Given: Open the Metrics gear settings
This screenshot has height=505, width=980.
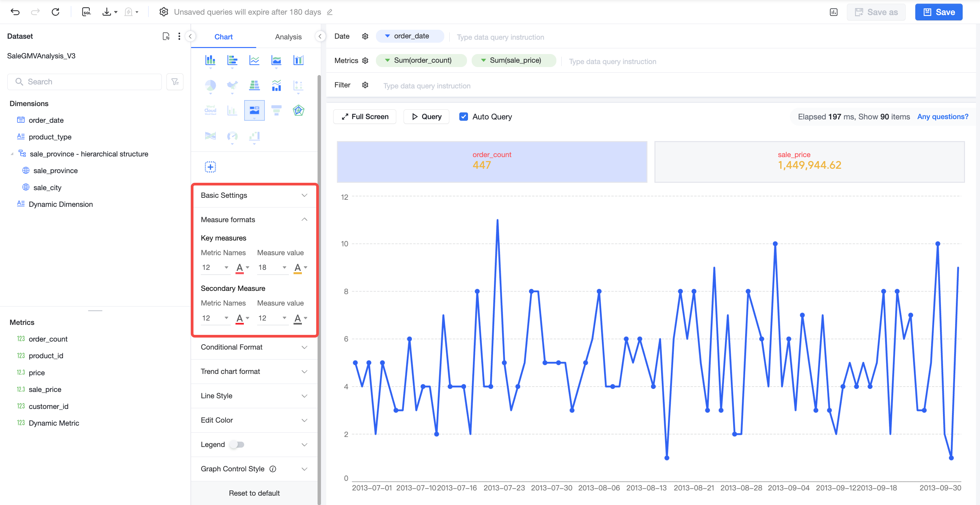Looking at the screenshot, I should [x=365, y=60].
